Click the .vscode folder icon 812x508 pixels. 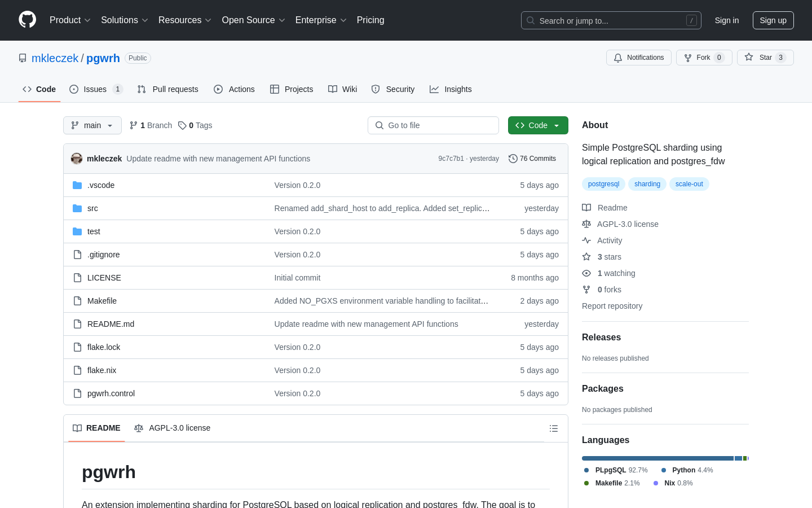tap(77, 185)
